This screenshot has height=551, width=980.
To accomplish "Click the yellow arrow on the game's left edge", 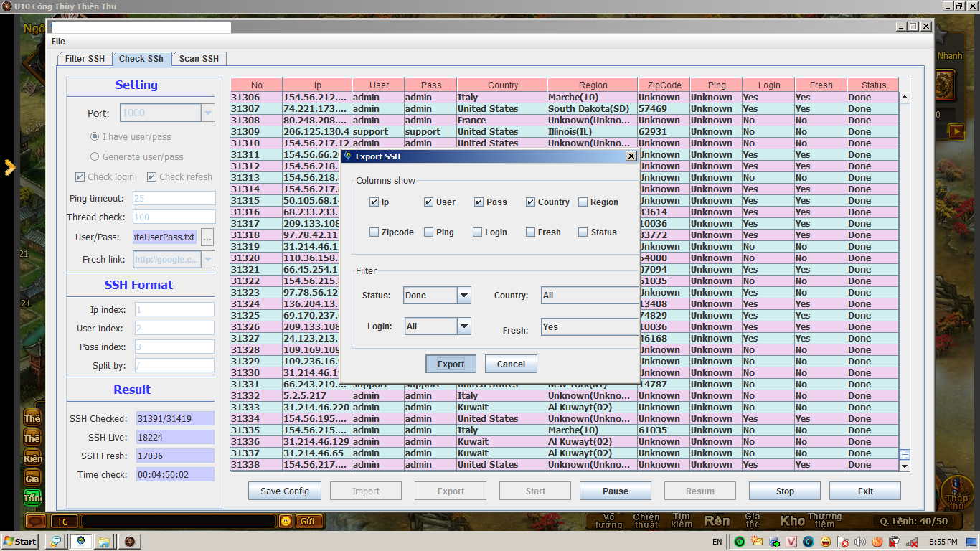I will [x=9, y=167].
